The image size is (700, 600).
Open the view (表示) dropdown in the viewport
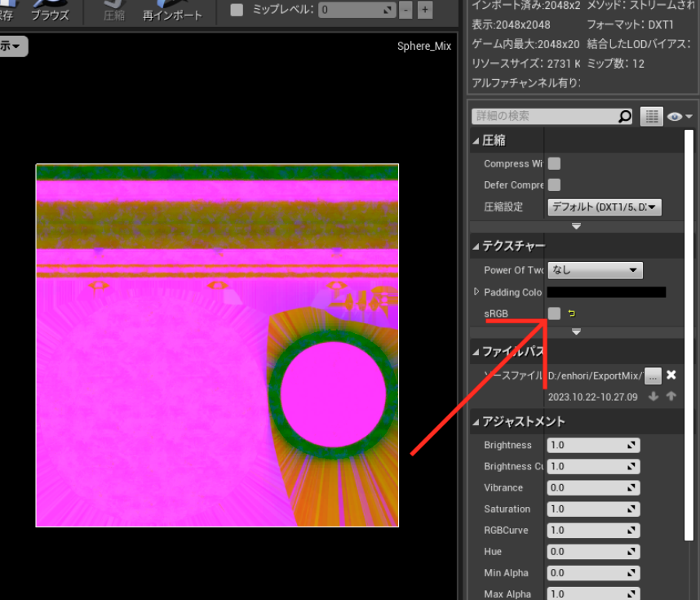12,46
